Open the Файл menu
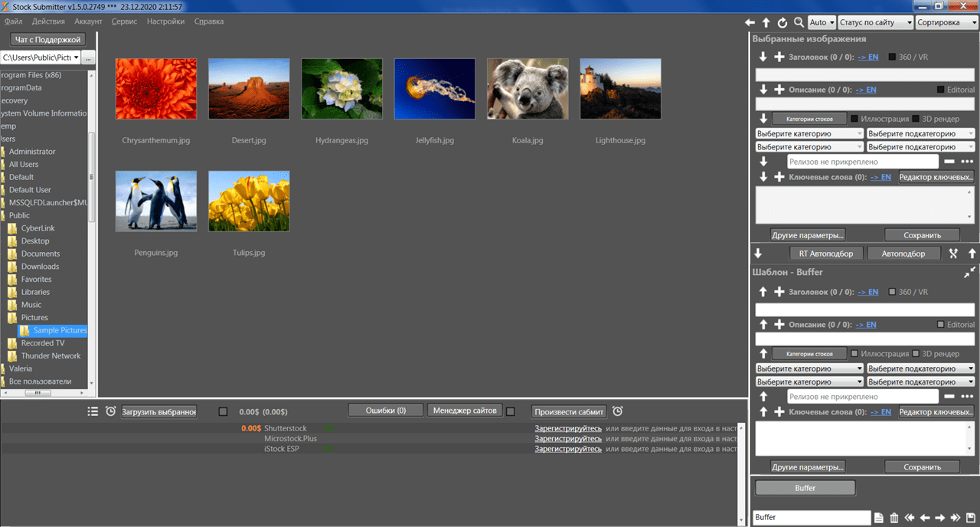This screenshot has height=527, width=980. pos(13,21)
